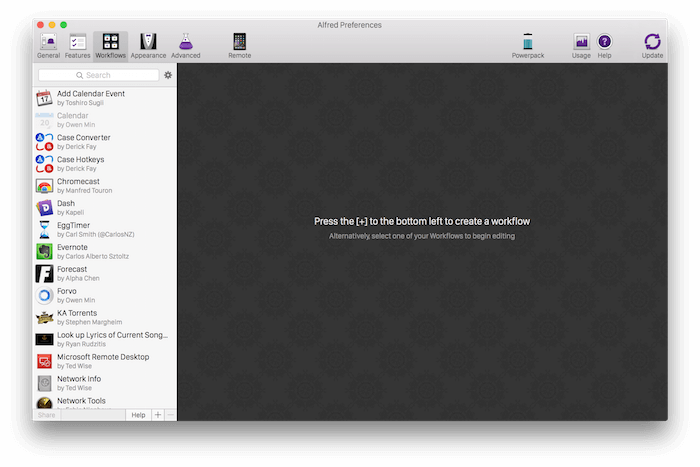The height and width of the screenshot is (467, 700).
Task: Select the Dash workflow icon
Action: click(44, 208)
